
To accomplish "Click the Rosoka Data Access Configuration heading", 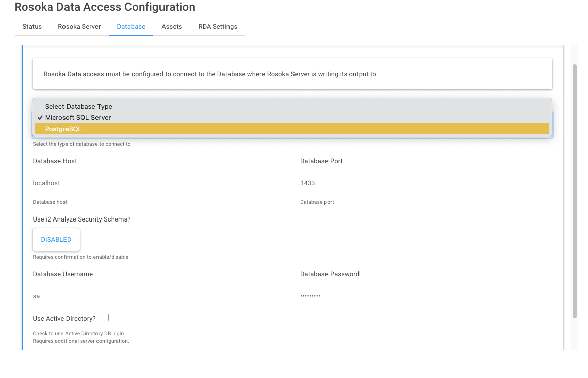I will [105, 7].
